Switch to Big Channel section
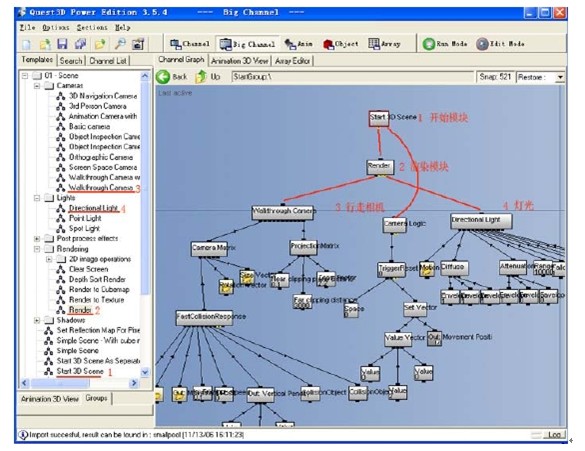Image resolution: width=585 pixels, height=451 pixels. pos(248,44)
